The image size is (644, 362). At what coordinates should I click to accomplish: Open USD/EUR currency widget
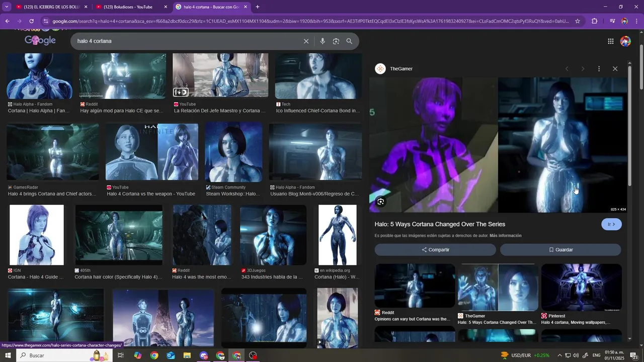coord(525,355)
